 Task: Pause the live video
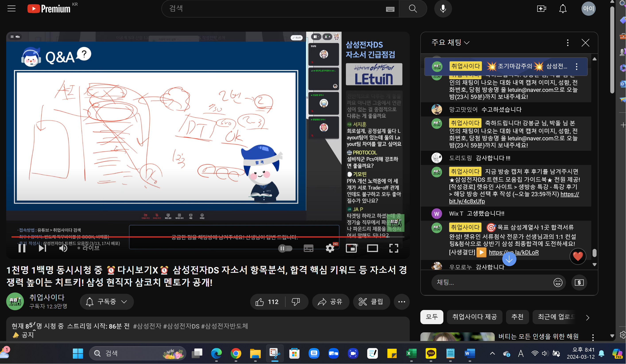click(22, 248)
